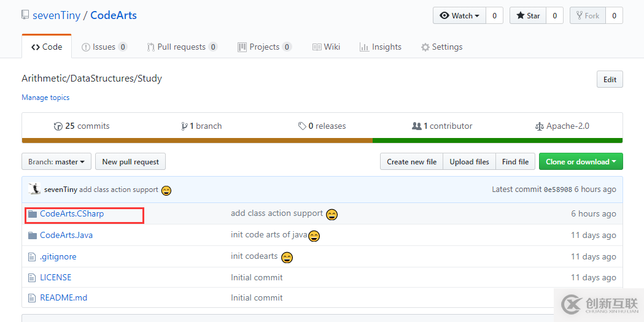The width and height of the screenshot is (644, 322).
Task: Open the .gitignore file
Action: [58, 257]
